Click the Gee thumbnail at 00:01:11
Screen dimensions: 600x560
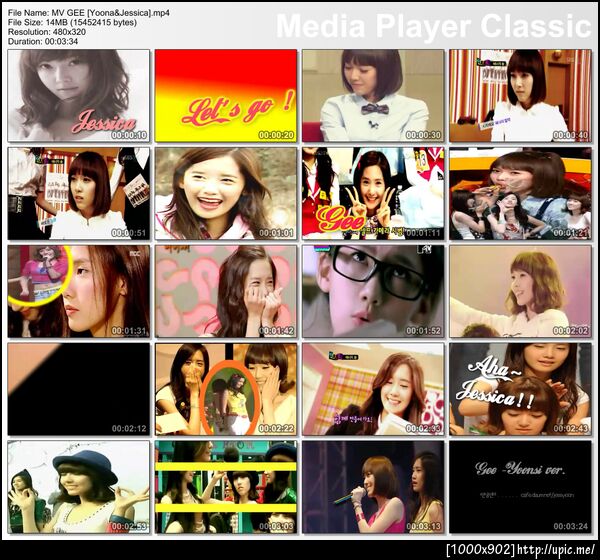(373, 194)
